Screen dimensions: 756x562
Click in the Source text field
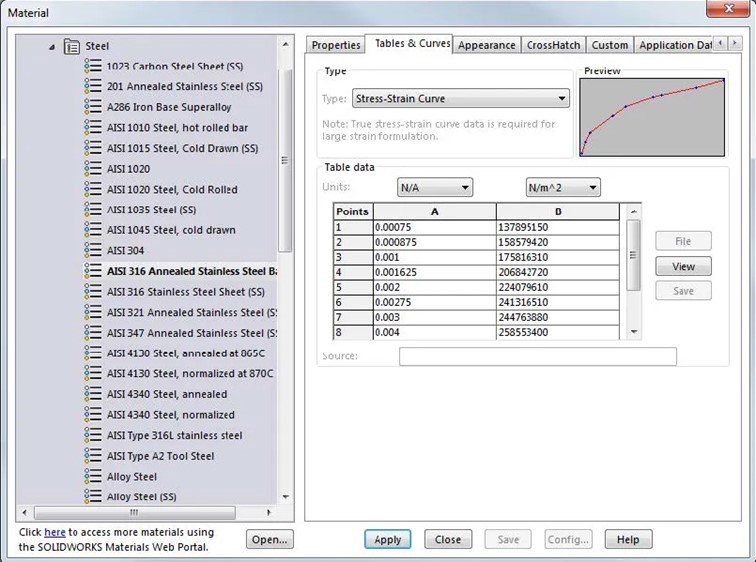(537, 357)
